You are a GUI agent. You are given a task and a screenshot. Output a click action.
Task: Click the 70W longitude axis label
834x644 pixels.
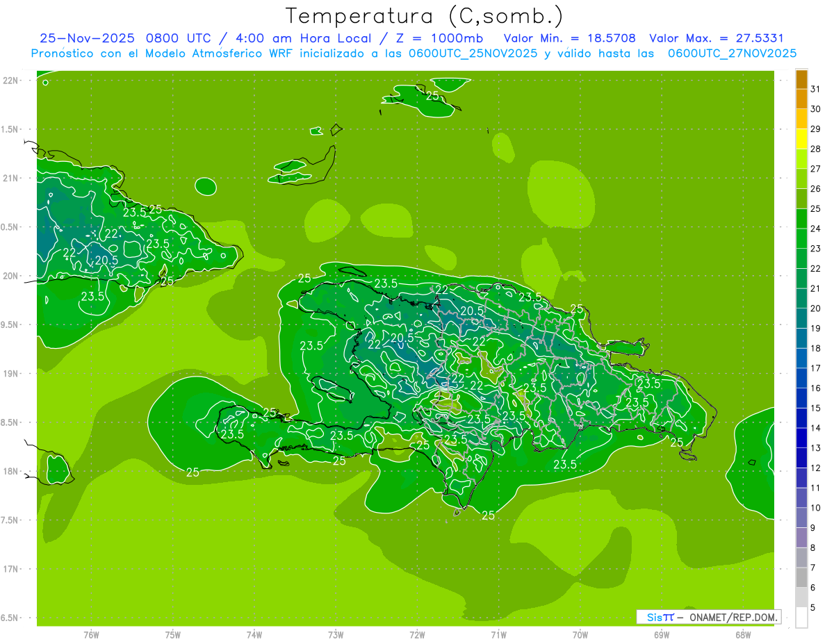click(x=580, y=635)
